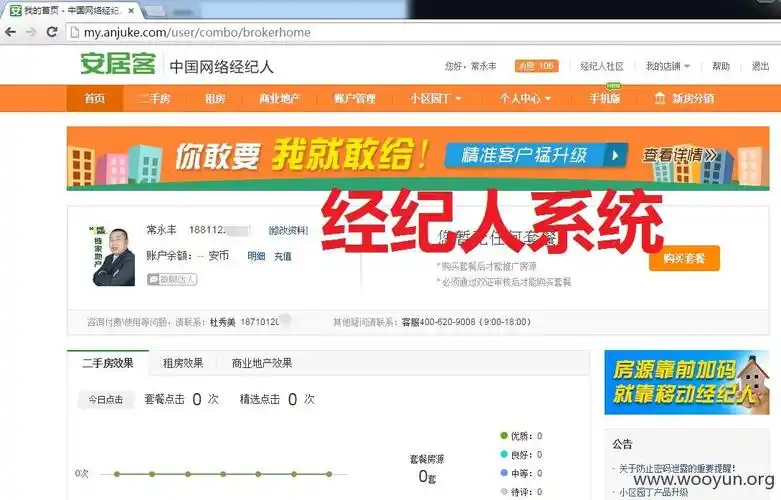Viewport: 781px width, 500px height.
Task: Click the 常永丰 name text
Action: tap(161, 230)
